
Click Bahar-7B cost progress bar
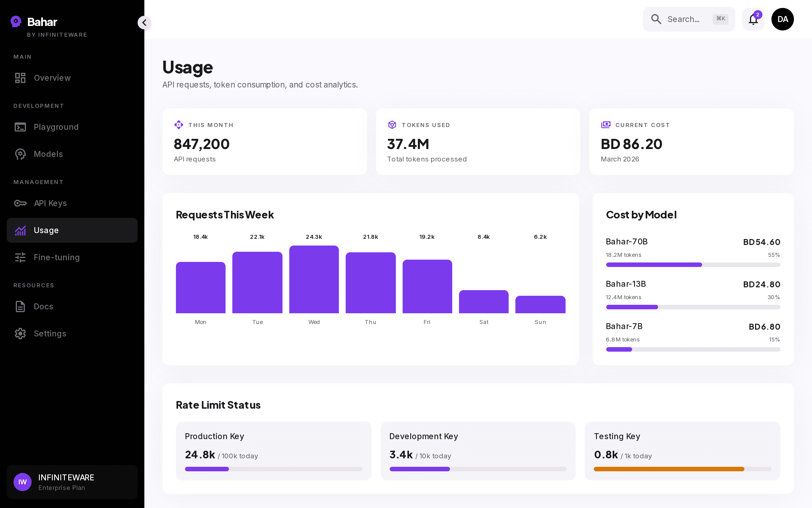click(x=693, y=349)
